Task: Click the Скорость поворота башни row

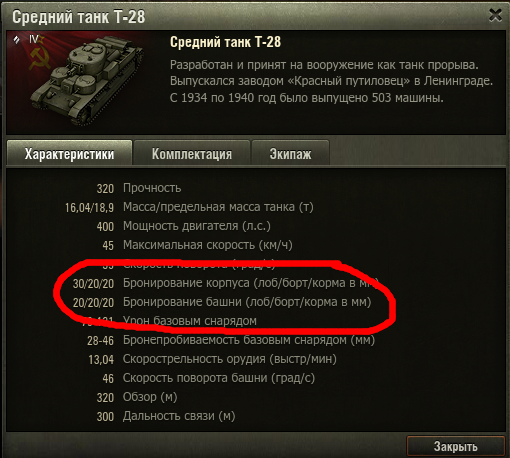Action: click(208, 378)
